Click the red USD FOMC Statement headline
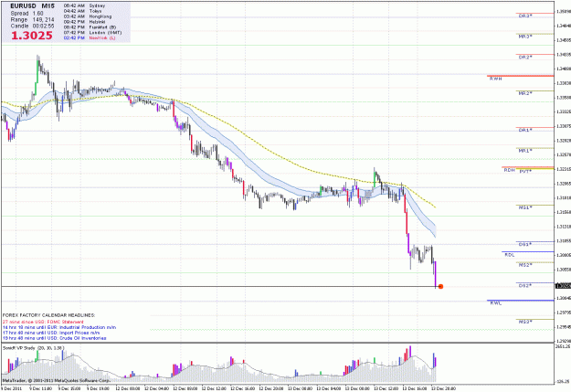This screenshot has height=392, width=571. pos(43,322)
